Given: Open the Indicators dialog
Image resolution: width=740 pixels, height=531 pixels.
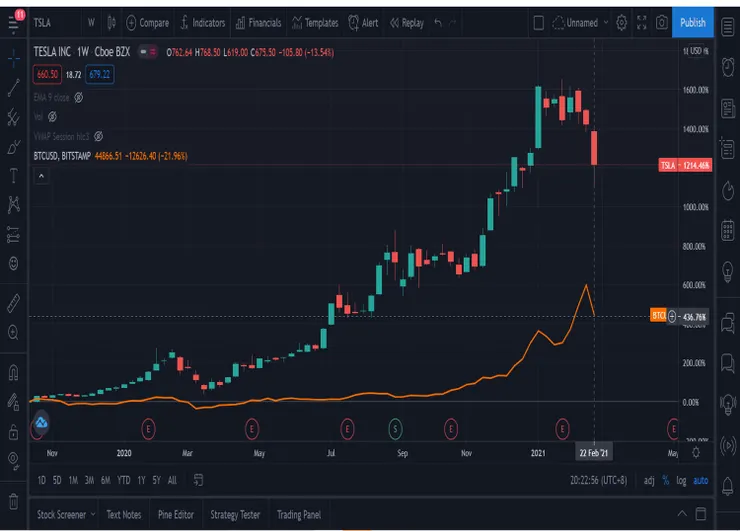Looking at the screenshot, I should click(x=203, y=23).
